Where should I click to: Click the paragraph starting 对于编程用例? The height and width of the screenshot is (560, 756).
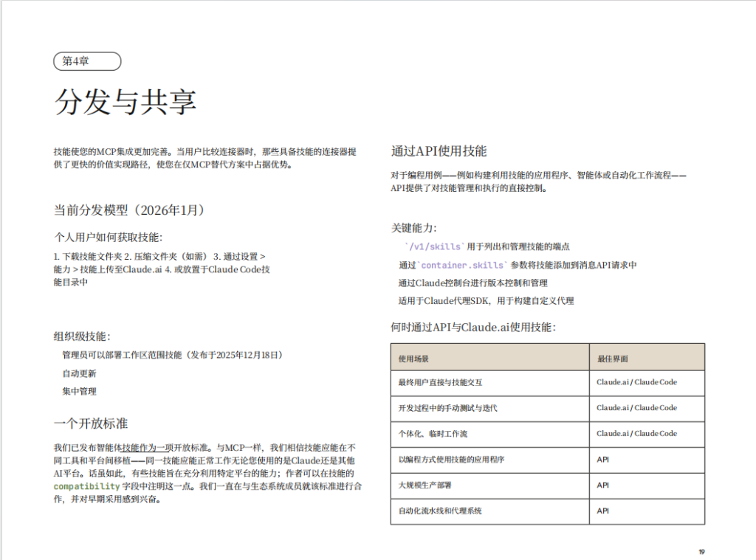click(x=538, y=182)
